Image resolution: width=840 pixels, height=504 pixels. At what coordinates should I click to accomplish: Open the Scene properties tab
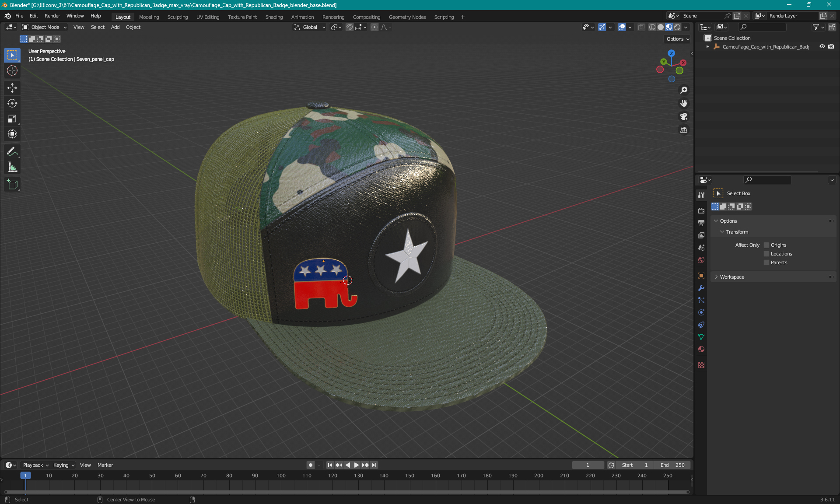(701, 247)
